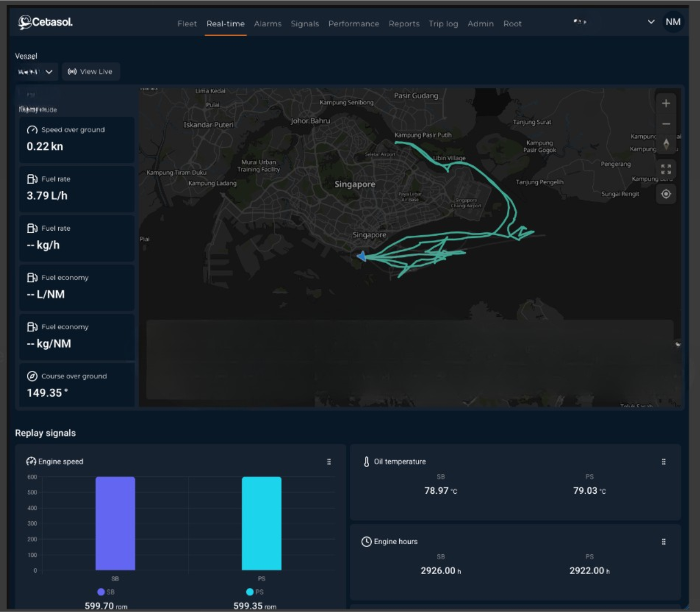Open the Alarms tab
The width and height of the screenshot is (700, 612).
[x=268, y=24]
